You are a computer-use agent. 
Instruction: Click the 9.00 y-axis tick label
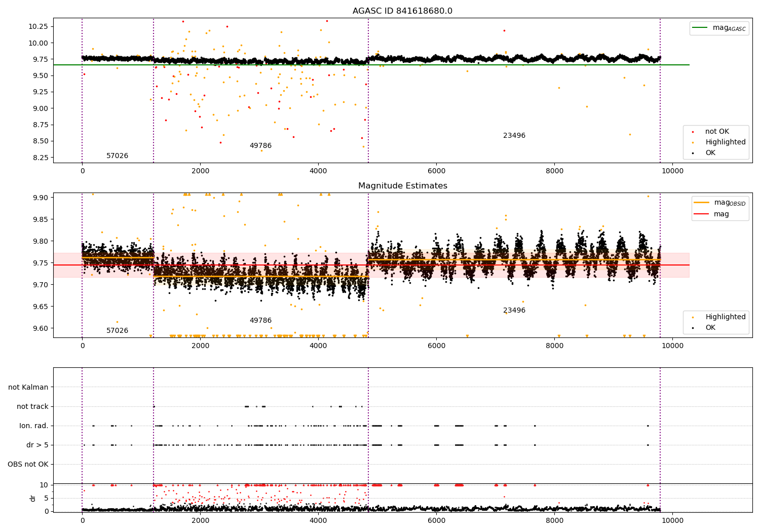(x=41, y=108)
